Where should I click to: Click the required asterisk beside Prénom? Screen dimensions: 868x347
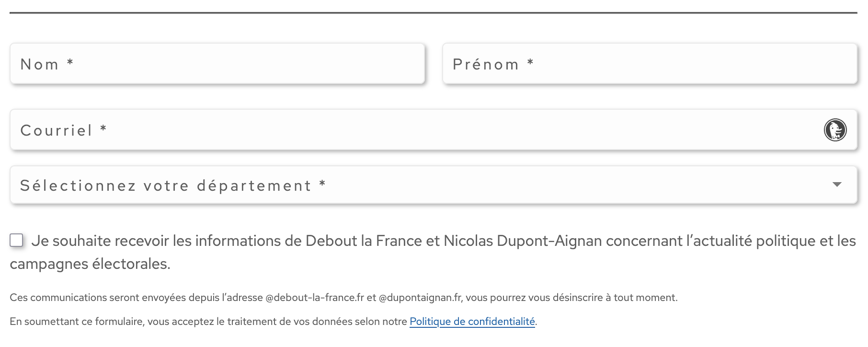point(530,62)
